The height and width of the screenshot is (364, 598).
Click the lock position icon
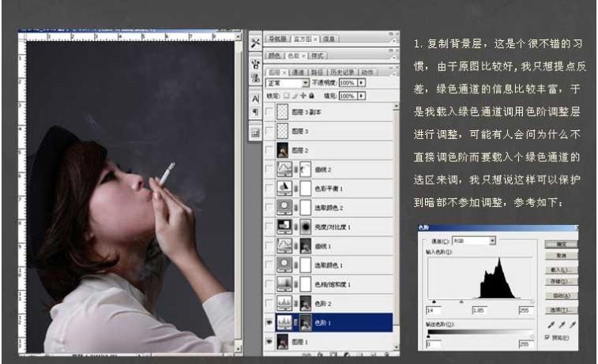303,96
